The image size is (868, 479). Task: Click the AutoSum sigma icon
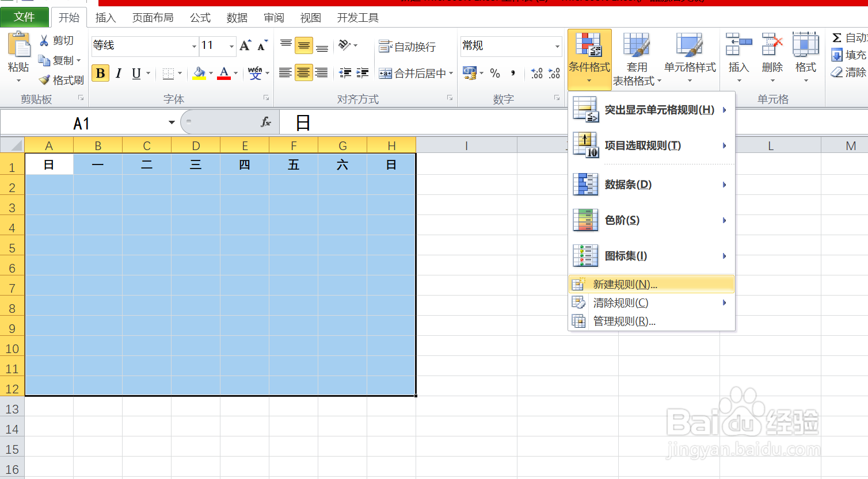pos(837,38)
